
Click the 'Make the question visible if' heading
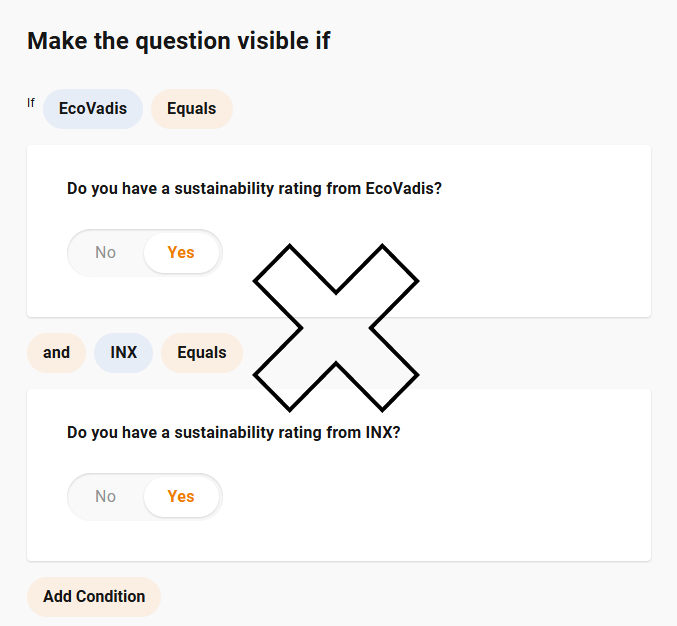coord(178,41)
